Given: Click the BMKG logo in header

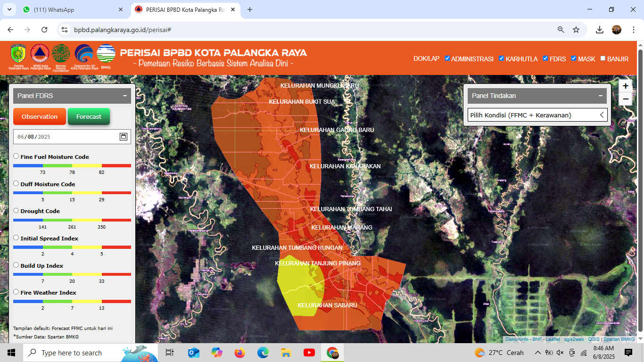Looking at the screenshot, I should [x=106, y=54].
